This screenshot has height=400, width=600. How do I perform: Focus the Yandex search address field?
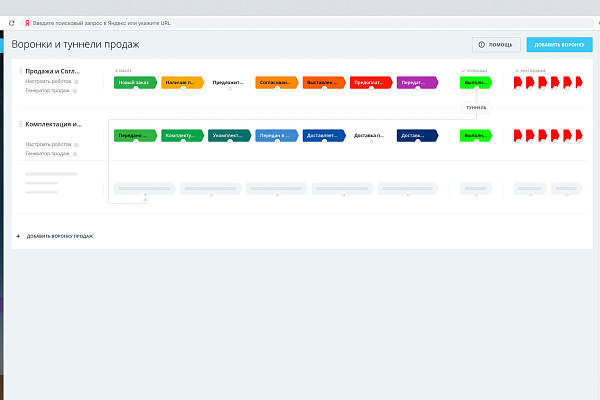tap(306, 23)
